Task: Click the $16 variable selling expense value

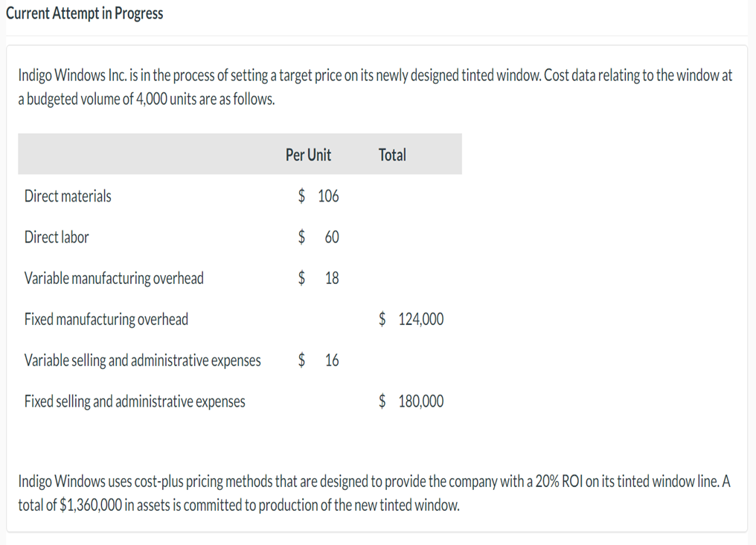Action: coord(318,361)
